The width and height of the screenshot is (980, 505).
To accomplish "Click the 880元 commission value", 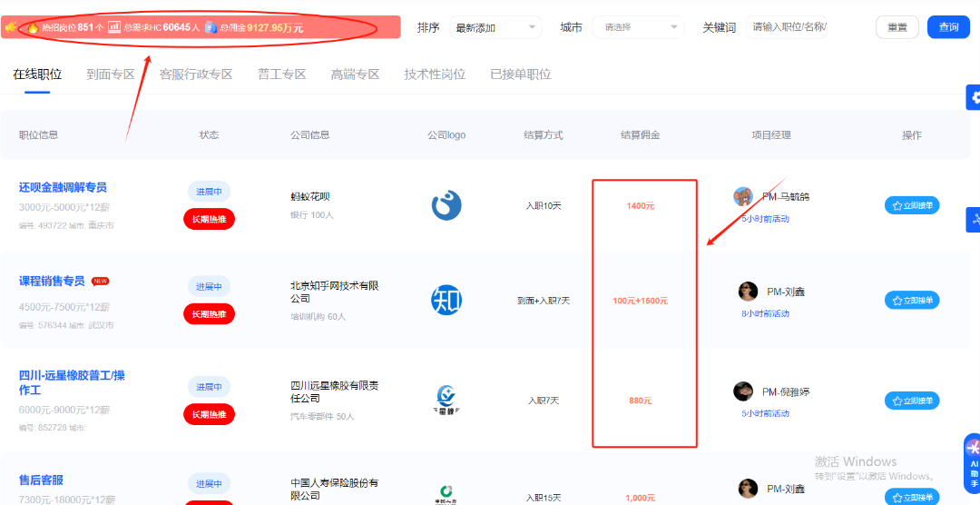I will tap(641, 401).
